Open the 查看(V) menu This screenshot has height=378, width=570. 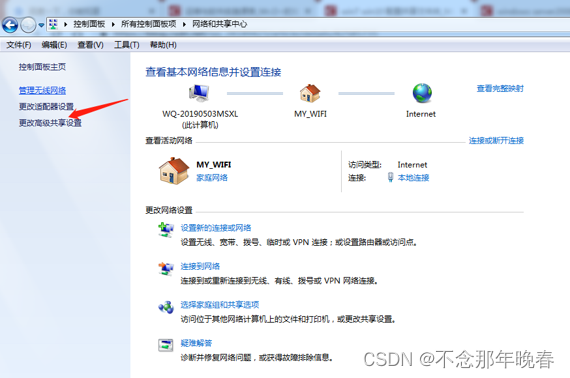coord(91,45)
